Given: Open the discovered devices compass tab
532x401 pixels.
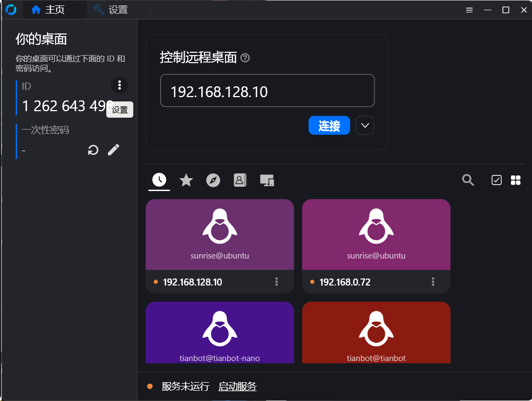Looking at the screenshot, I should point(213,180).
